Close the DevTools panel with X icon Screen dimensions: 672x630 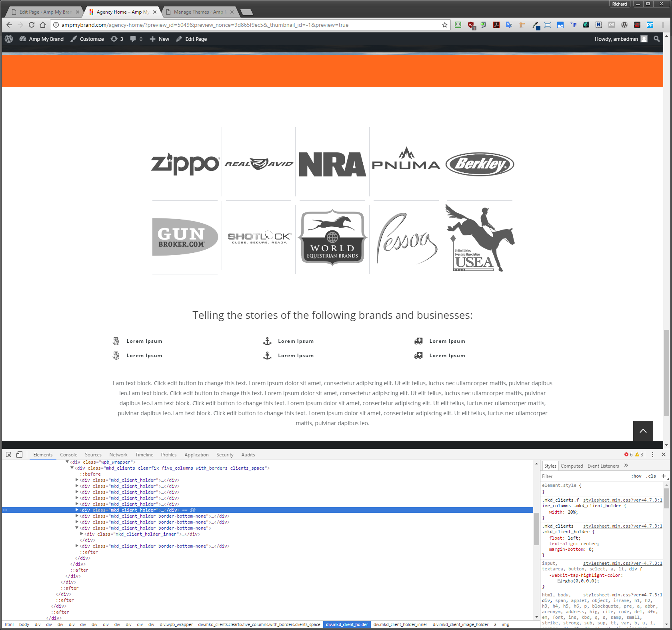tap(664, 455)
